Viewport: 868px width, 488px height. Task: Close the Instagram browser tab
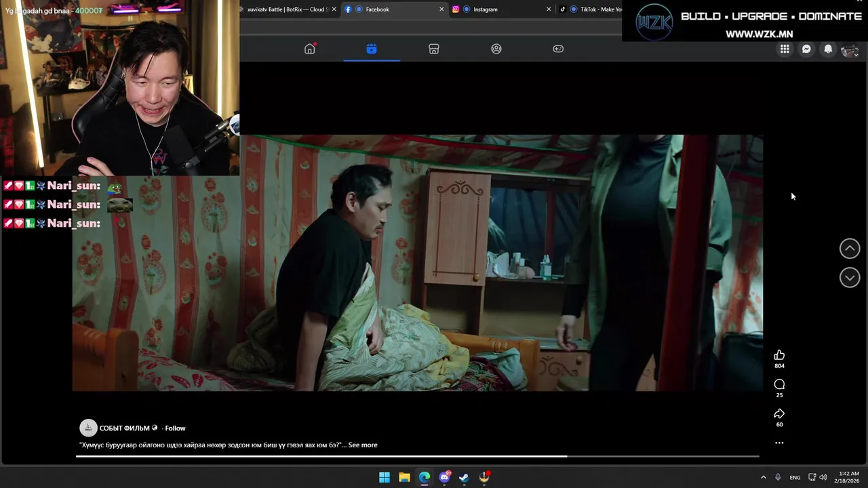[549, 9]
